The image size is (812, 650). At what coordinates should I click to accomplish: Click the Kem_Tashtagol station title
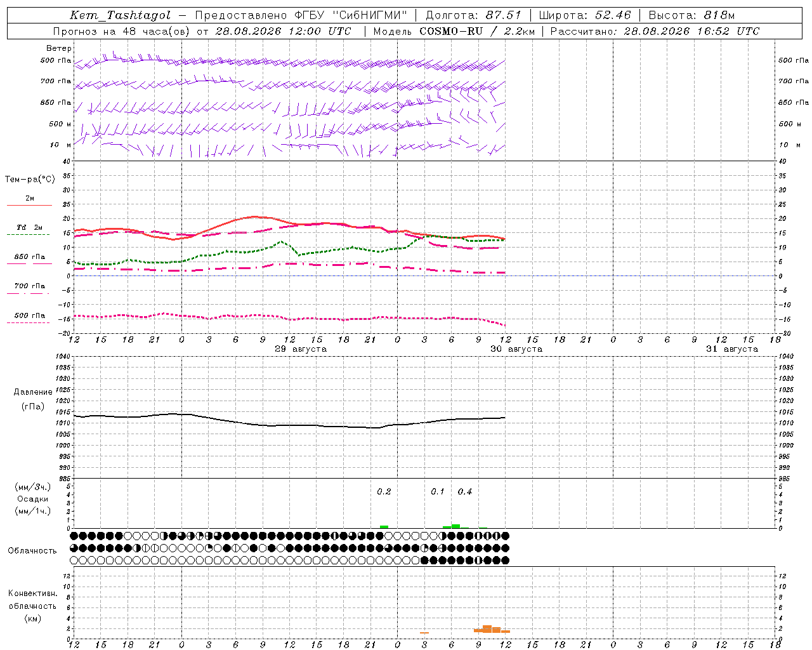tap(120, 15)
